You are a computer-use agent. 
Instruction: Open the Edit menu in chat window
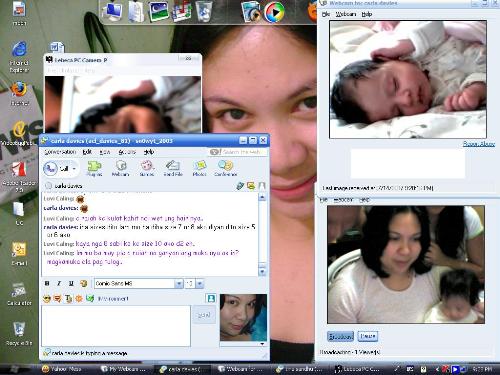[87, 152]
